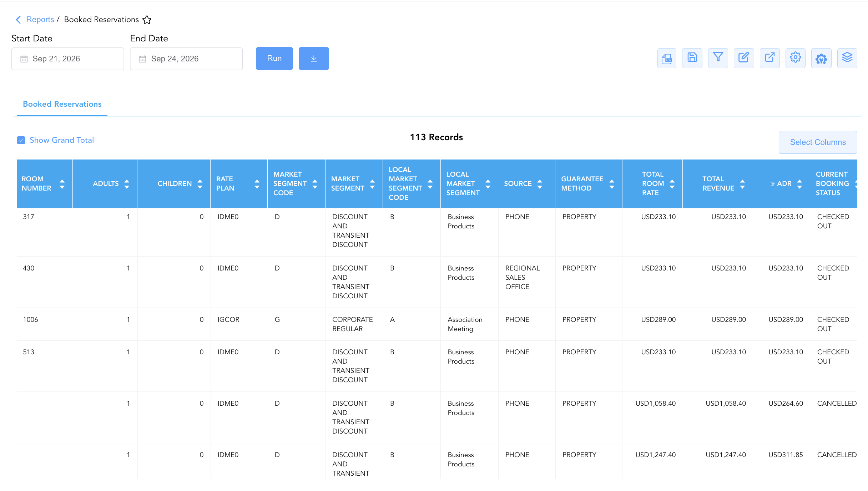
Task: Open the plain gear settings icon
Action: (796, 58)
